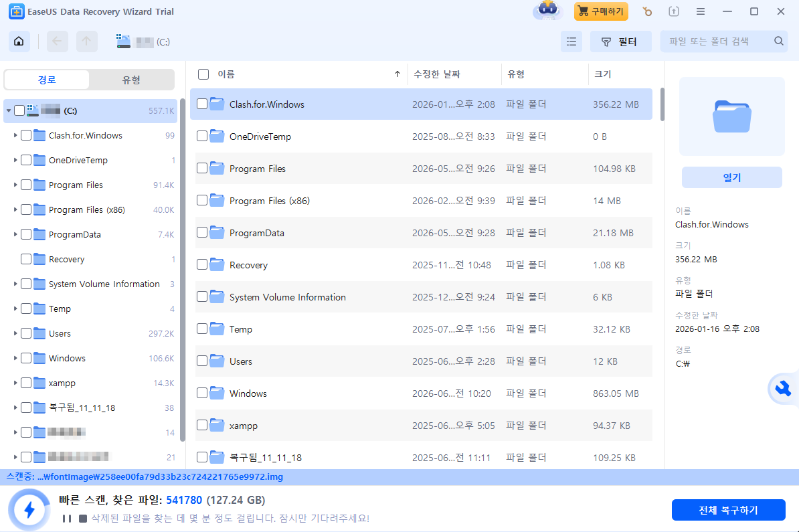Click the 구매하기 purchase button
Image resolution: width=799 pixels, height=532 pixels.
(601, 11)
